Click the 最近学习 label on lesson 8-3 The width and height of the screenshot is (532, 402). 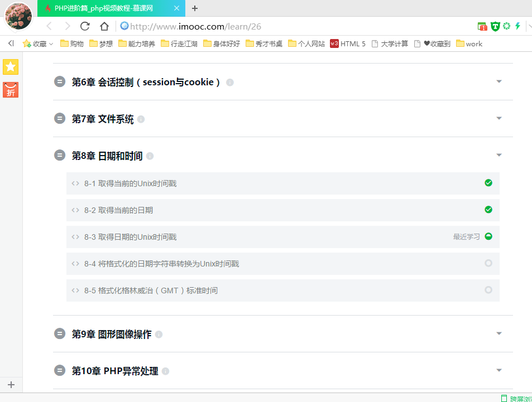tap(466, 236)
